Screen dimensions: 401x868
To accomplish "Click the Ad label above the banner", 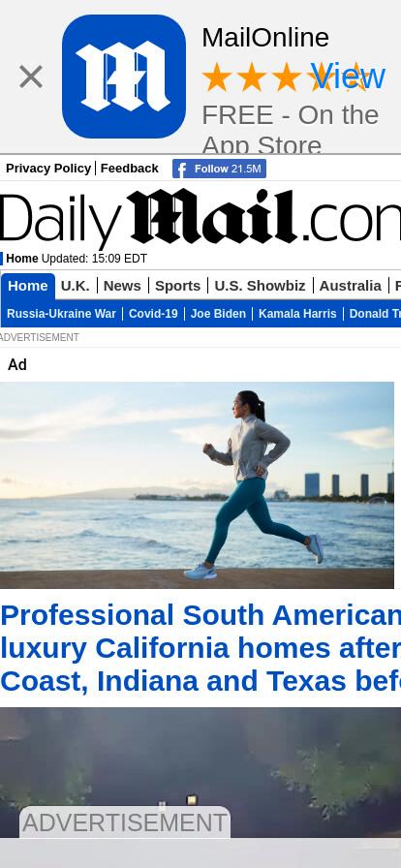I will click(17, 365).
